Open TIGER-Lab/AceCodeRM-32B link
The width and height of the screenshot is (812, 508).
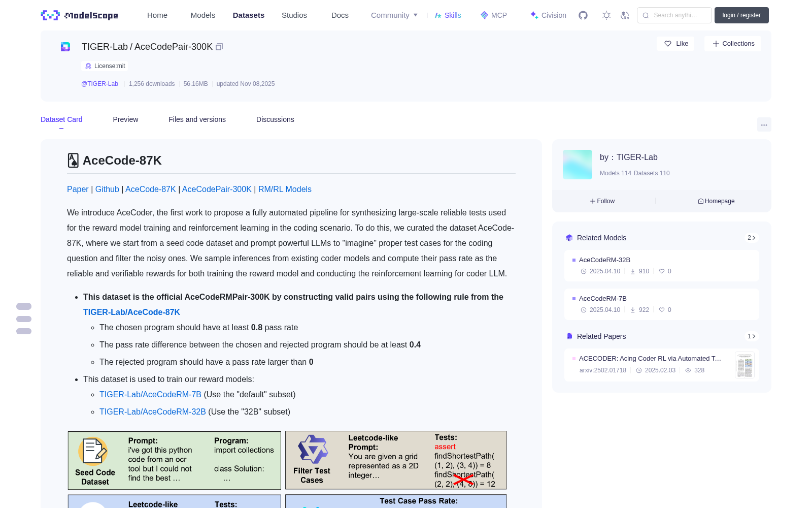point(153,411)
